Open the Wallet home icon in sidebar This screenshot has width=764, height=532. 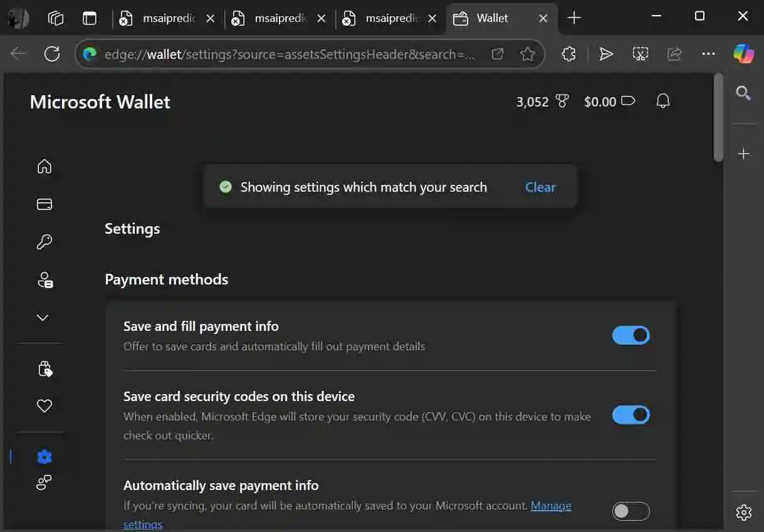(x=44, y=167)
